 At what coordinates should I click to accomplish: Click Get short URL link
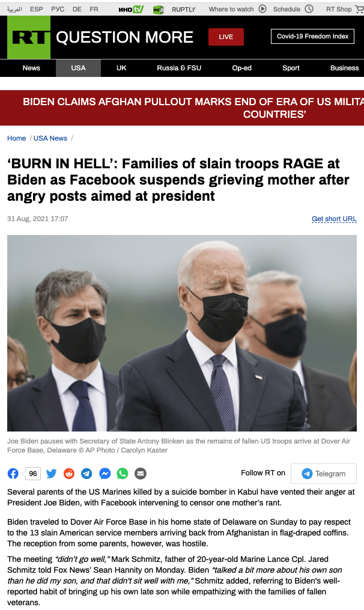pos(334,219)
